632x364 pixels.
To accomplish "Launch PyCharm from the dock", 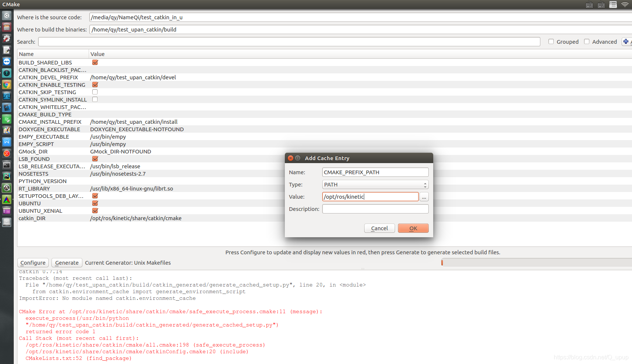I will (7, 176).
